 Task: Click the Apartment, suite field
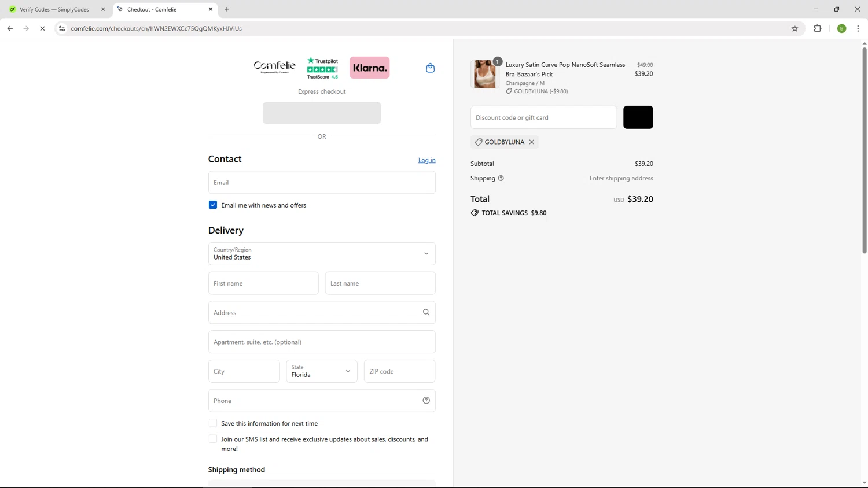coord(322,342)
